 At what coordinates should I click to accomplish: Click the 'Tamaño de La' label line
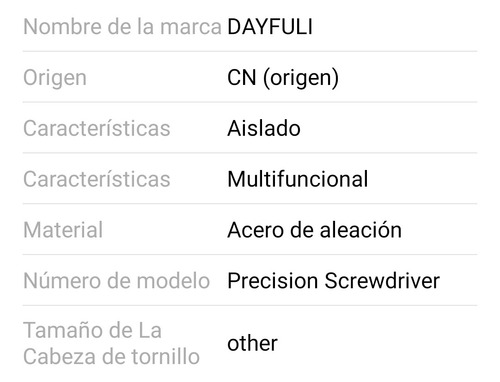point(93,331)
